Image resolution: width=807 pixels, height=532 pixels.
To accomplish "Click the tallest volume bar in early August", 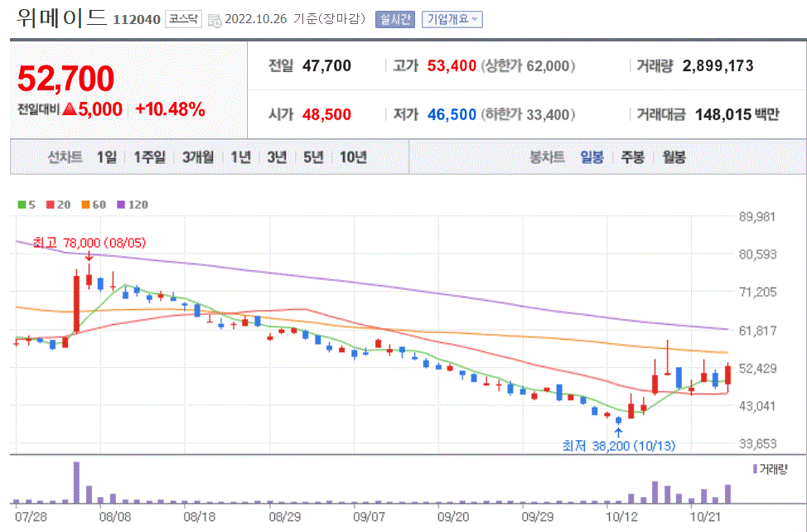I will [x=77, y=482].
